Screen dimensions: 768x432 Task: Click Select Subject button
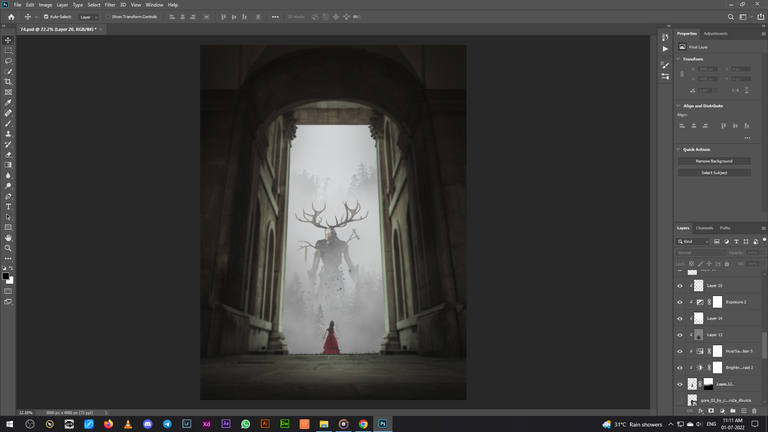714,173
